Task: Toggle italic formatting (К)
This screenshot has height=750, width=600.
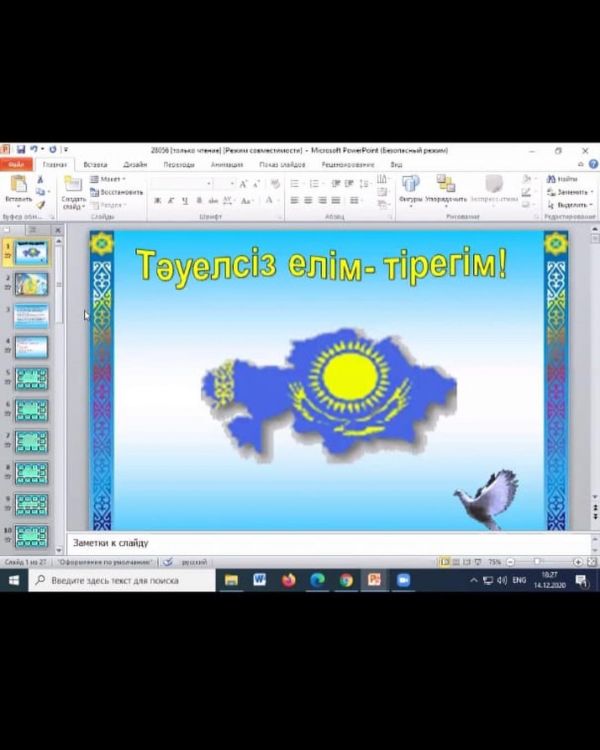Action: (171, 200)
